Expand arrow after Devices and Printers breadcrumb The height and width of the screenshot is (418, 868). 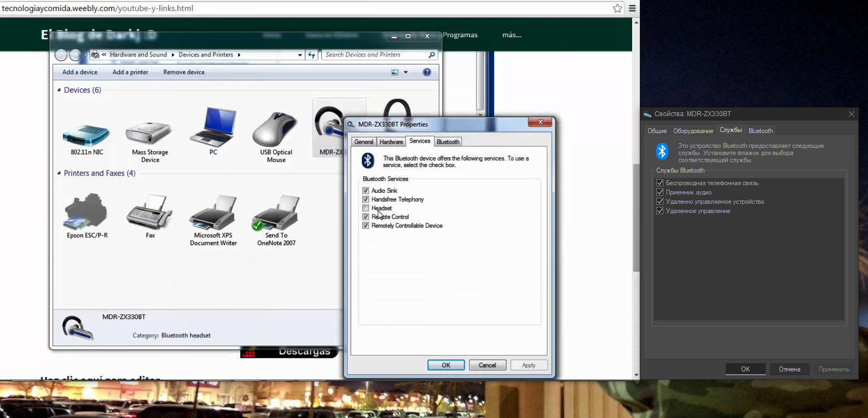(239, 55)
